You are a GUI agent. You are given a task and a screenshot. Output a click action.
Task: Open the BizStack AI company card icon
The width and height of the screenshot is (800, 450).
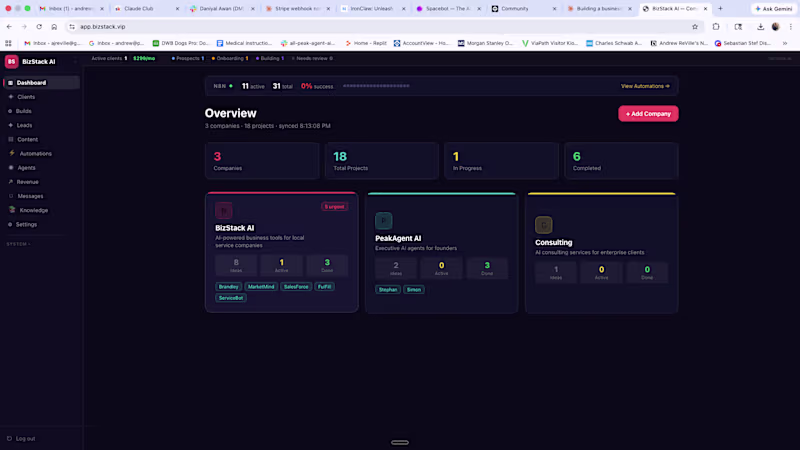[x=223, y=210]
